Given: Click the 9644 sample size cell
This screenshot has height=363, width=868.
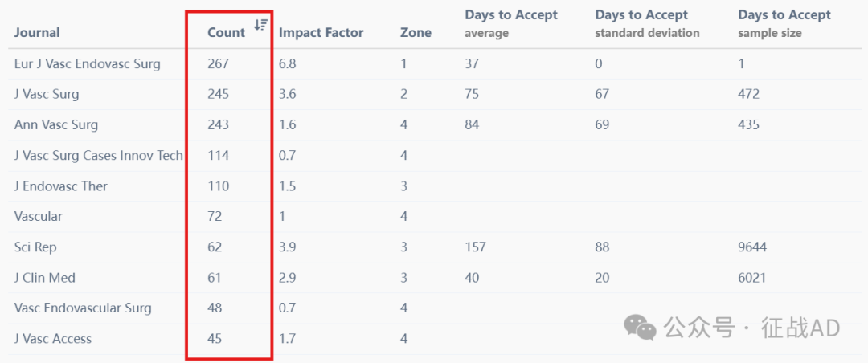Looking at the screenshot, I should [752, 247].
